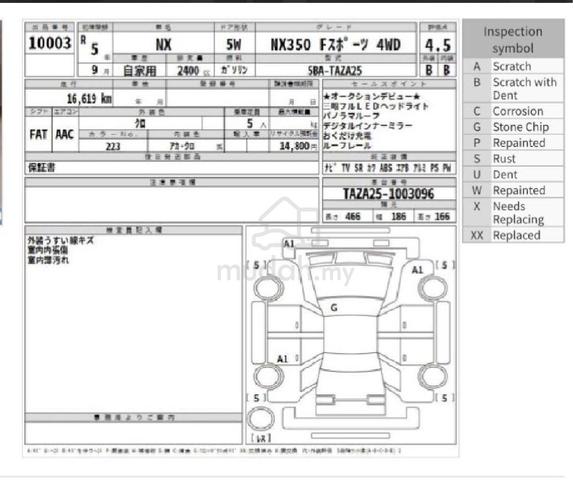Click the Corrosion legend row
This screenshot has width=573, height=480.
pyautogui.click(x=513, y=111)
